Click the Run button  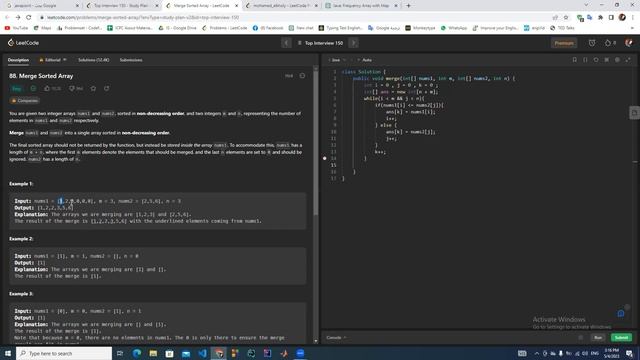pos(598,338)
